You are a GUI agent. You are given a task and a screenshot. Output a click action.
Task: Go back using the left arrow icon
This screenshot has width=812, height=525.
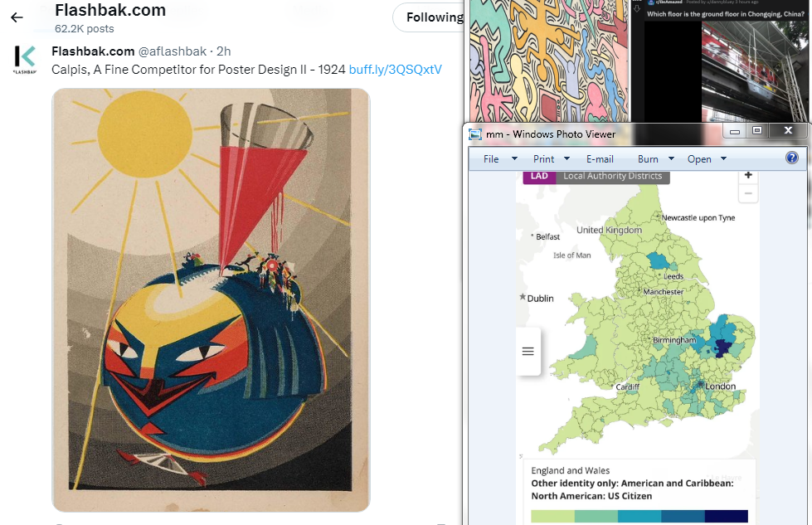point(17,17)
